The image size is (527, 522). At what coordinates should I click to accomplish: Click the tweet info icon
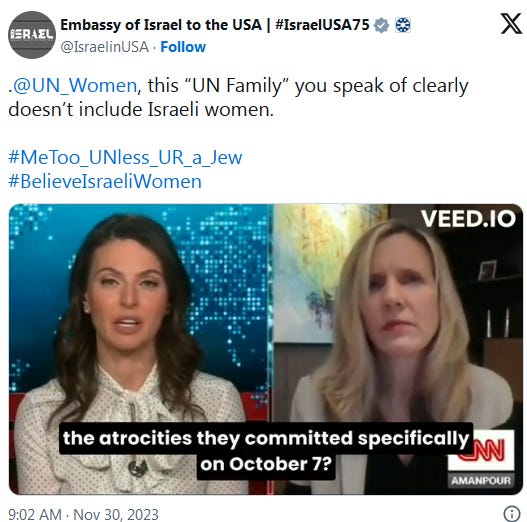pos(512,514)
